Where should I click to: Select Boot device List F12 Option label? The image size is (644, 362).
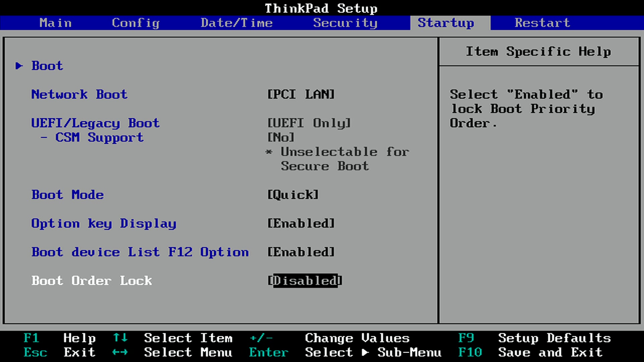coord(140,252)
